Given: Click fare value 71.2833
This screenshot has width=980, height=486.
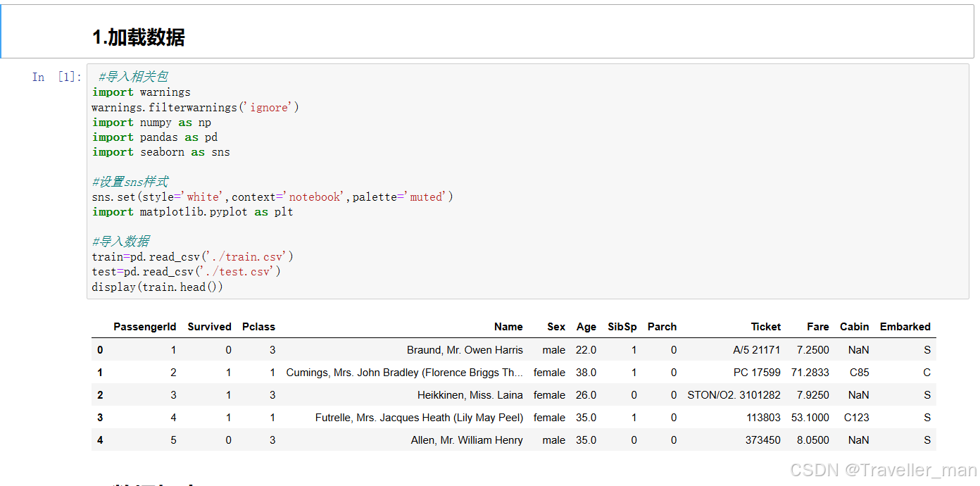Looking at the screenshot, I should pos(810,373).
